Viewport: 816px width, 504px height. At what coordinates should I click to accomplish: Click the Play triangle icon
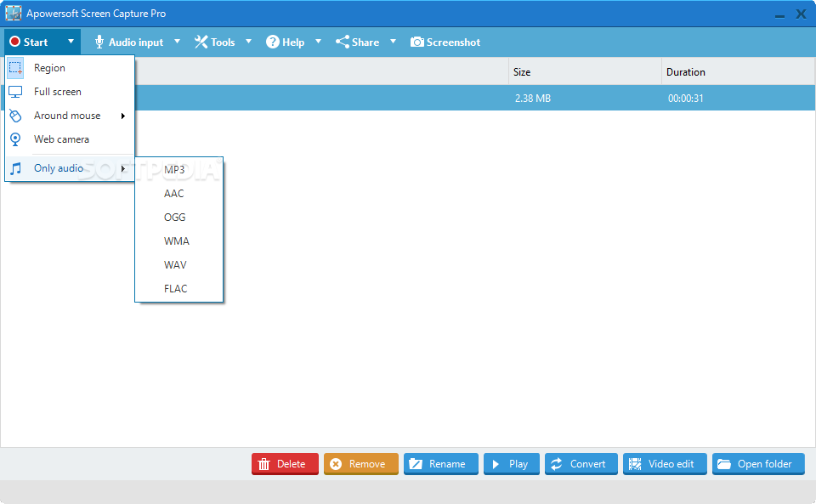[496, 464]
